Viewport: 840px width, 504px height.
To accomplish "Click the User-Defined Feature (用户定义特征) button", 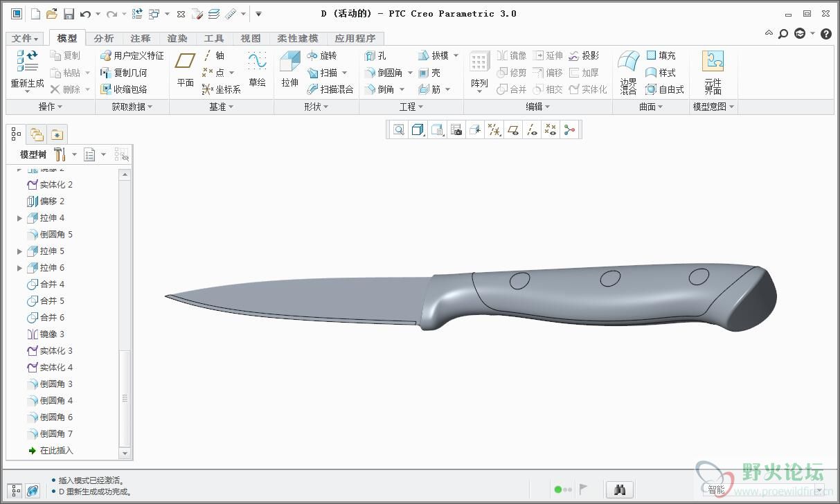I will pyautogui.click(x=132, y=55).
